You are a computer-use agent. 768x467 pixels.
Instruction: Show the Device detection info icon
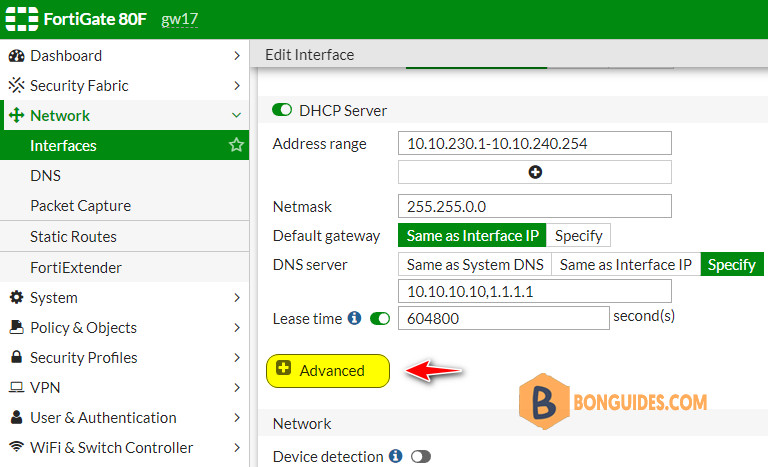(x=395, y=456)
